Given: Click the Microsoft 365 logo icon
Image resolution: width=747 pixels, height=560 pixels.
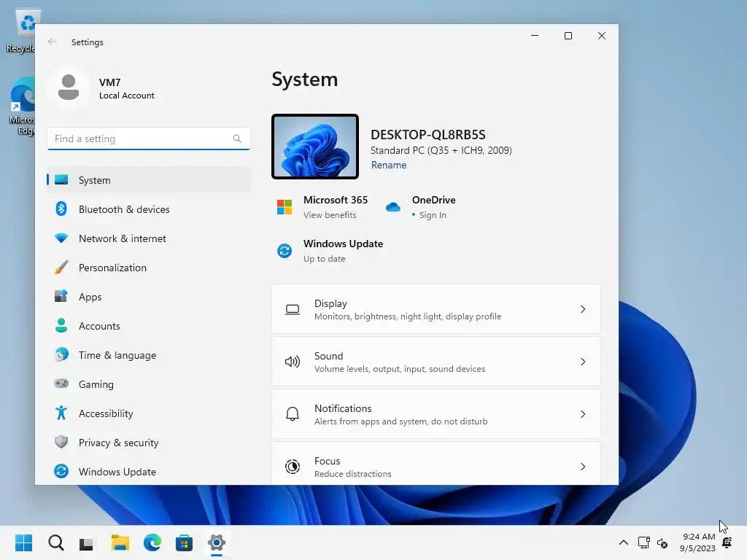Looking at the screenshot, I should tap(285, 207).
